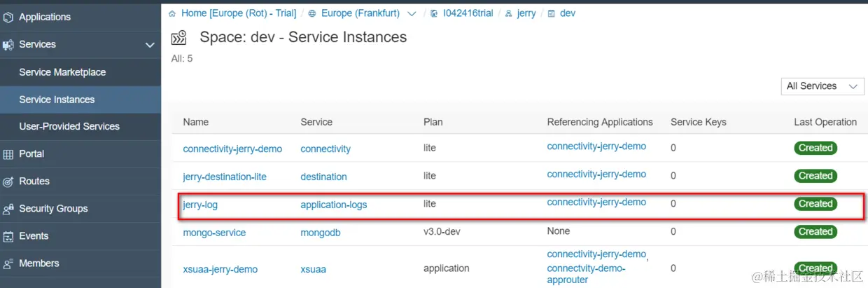Screen dimensions: 868x288
Task: Click Service Keys column header
Action: pos(699,122)
